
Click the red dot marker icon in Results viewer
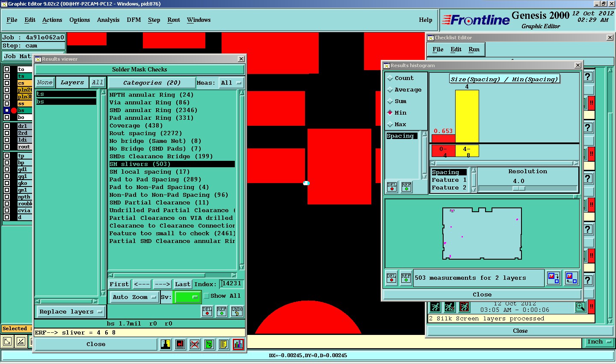point(180,344)
